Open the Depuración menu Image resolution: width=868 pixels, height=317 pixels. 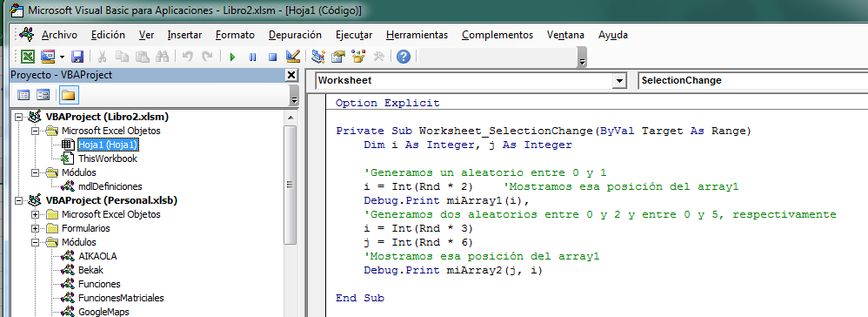coord(295,35)
